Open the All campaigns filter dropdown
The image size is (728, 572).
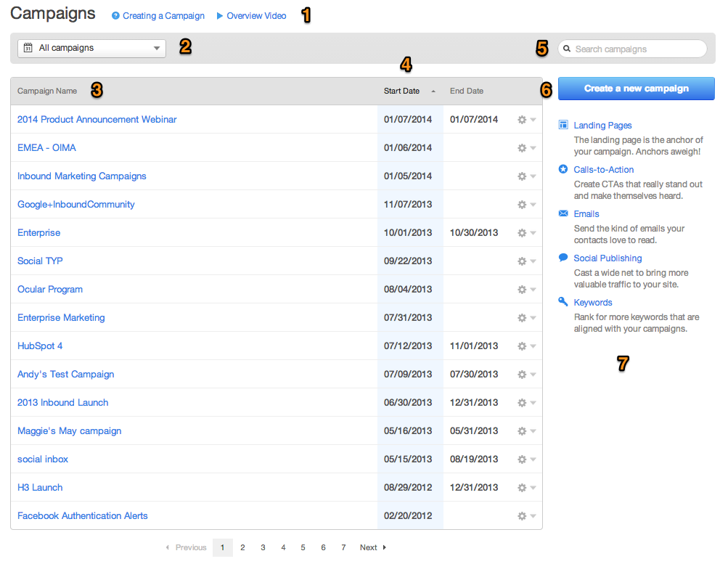pos(91,48)
